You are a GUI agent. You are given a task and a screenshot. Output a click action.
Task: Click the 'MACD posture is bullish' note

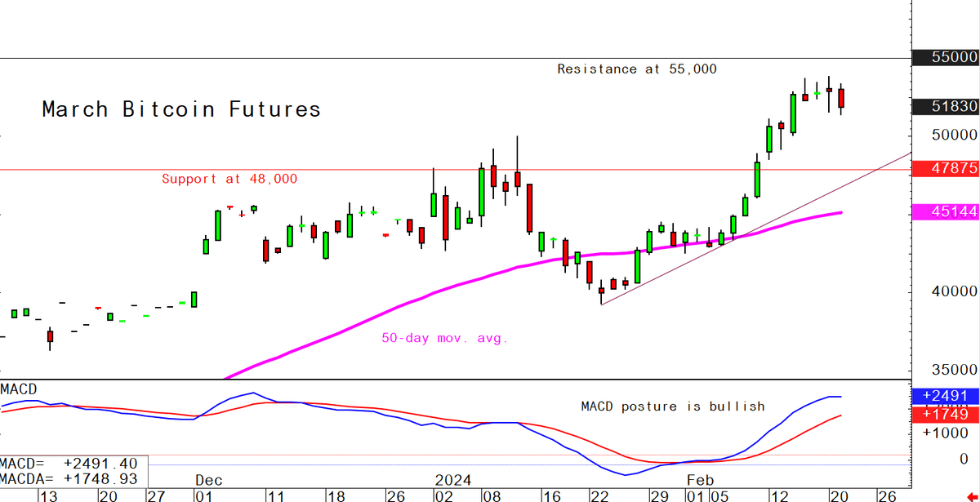[x=673, y=406]
